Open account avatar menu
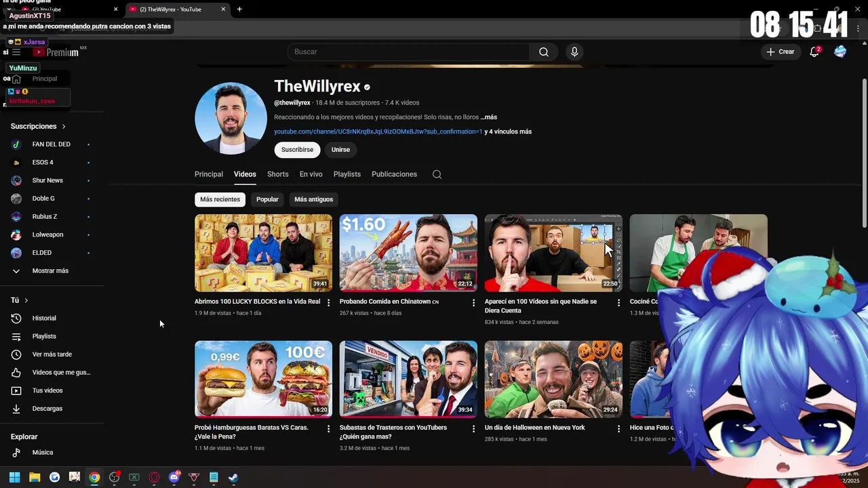Screen dimensions: 868x488 point(840,52)
